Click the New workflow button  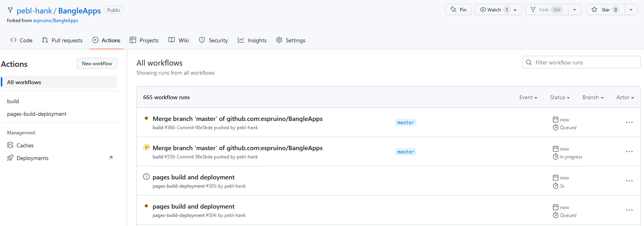(x=97, y=63)
